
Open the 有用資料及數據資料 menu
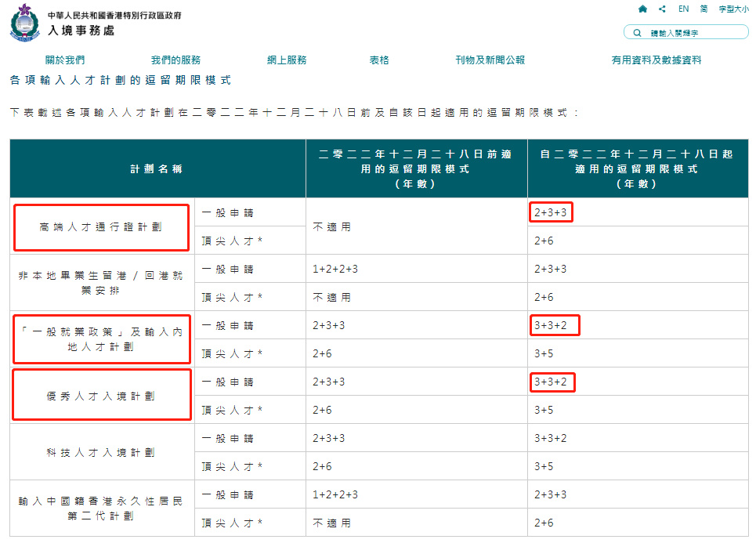click(656, 60)
